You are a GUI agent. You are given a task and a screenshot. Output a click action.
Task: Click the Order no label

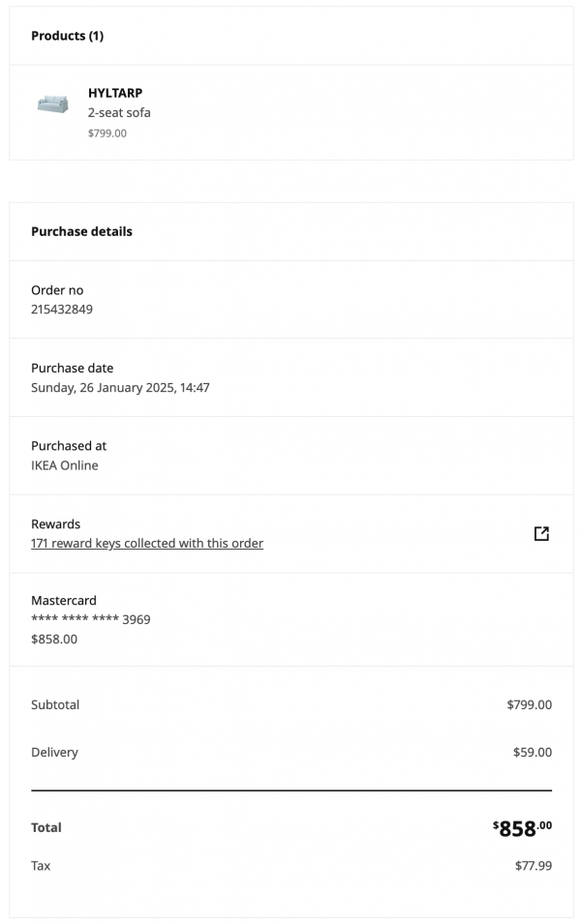coord(57,290)
